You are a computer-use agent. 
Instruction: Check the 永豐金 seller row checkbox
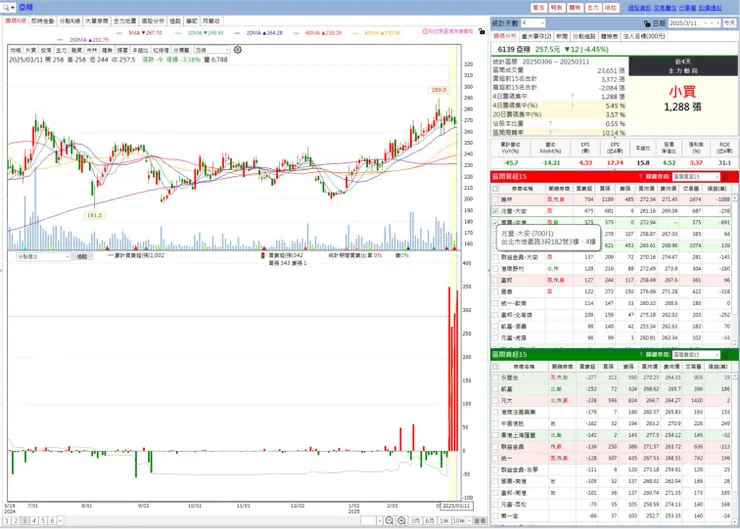pos(495,378)
